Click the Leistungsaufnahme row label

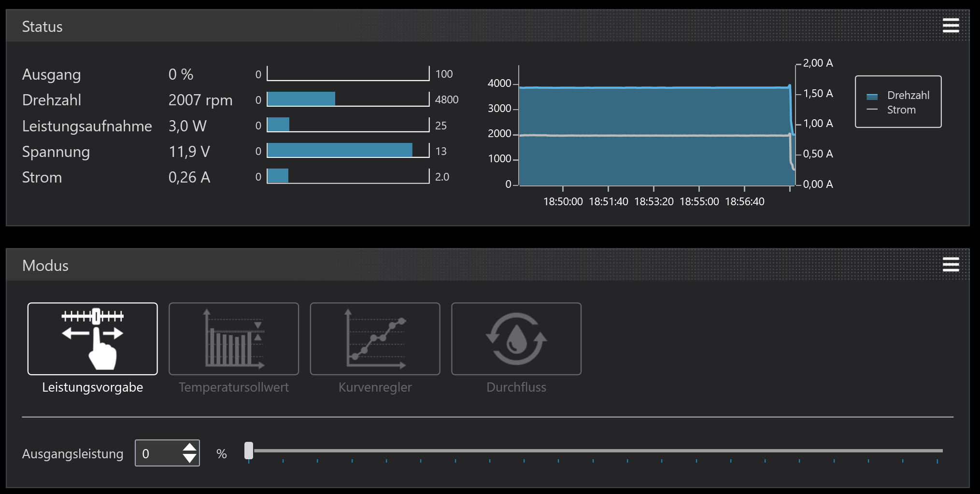click(87, 126)
